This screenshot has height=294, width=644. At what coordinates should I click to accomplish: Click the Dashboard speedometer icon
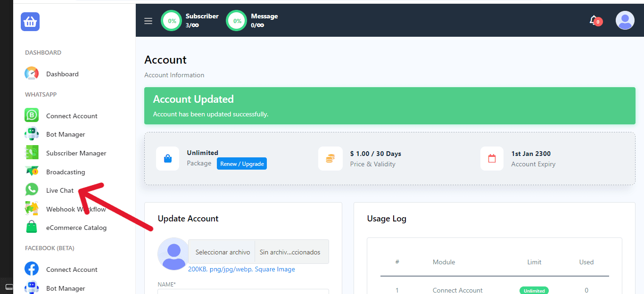[x=32, y=74]
